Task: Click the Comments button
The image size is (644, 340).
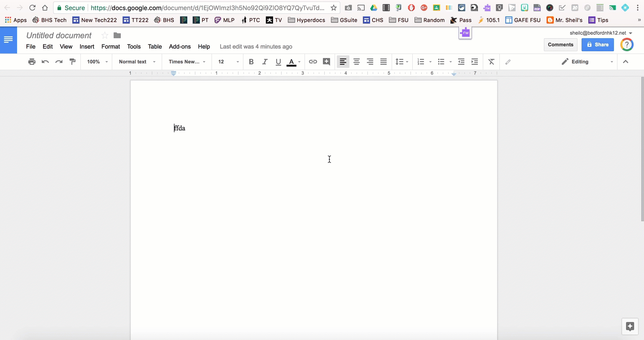Action: (x=560, y=45)
